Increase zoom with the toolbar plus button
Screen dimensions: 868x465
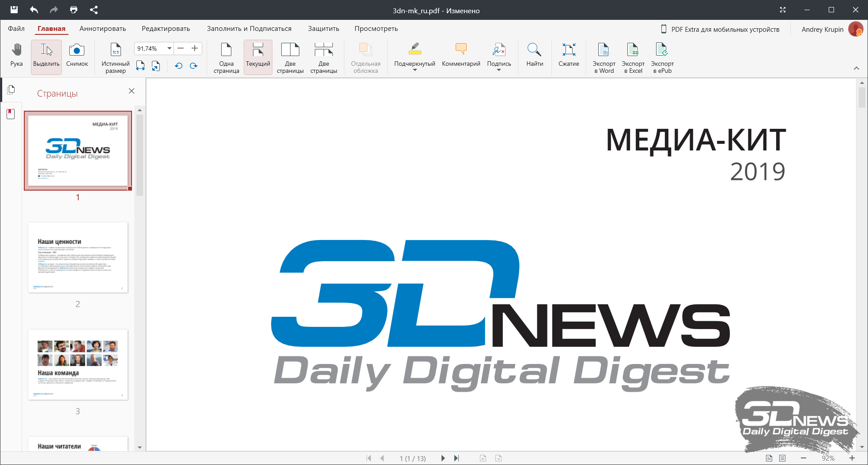[x=195, y=49]
